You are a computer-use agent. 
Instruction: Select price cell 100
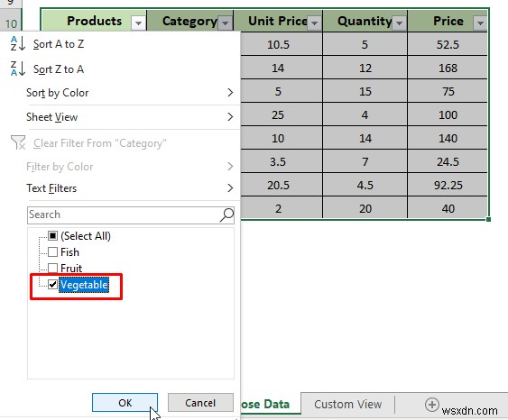448,114
